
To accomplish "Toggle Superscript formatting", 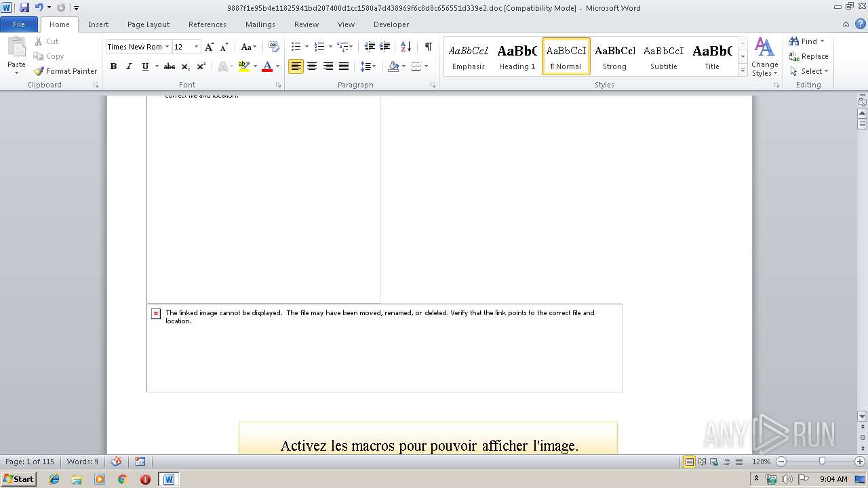I will click(201, 66).
